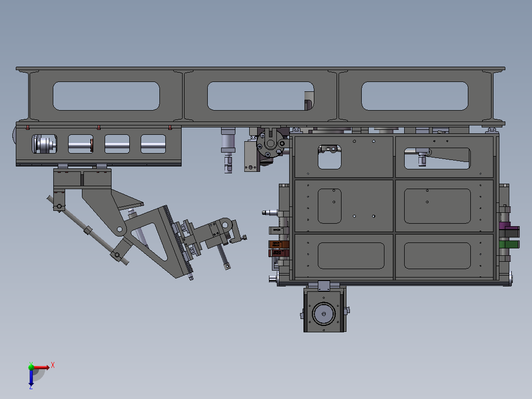Viewport: 532px width, 399px height.
Task: Select the round bolted hub under the beam
Action: pos(270,144)
